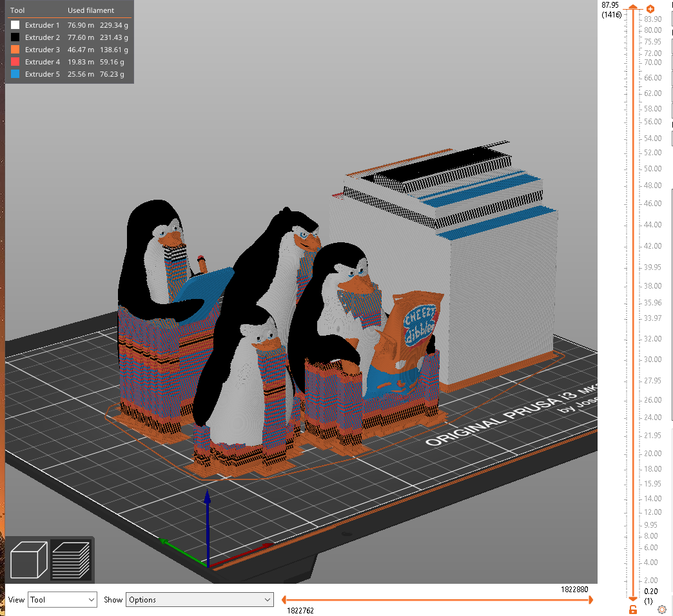Image resolution: width=673 pixels, height=616 pixels.
Task: Switch to the 3D editor cube view
Action: pyautogui.click(x=29, y=560)
